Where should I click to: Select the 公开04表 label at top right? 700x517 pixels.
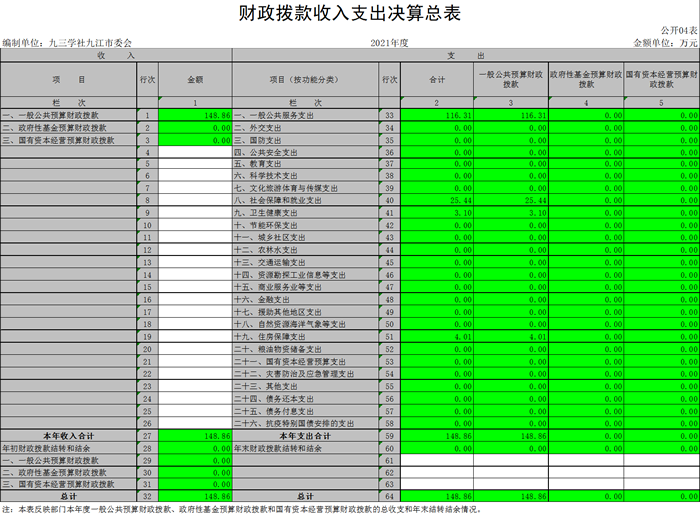[679, 33]
